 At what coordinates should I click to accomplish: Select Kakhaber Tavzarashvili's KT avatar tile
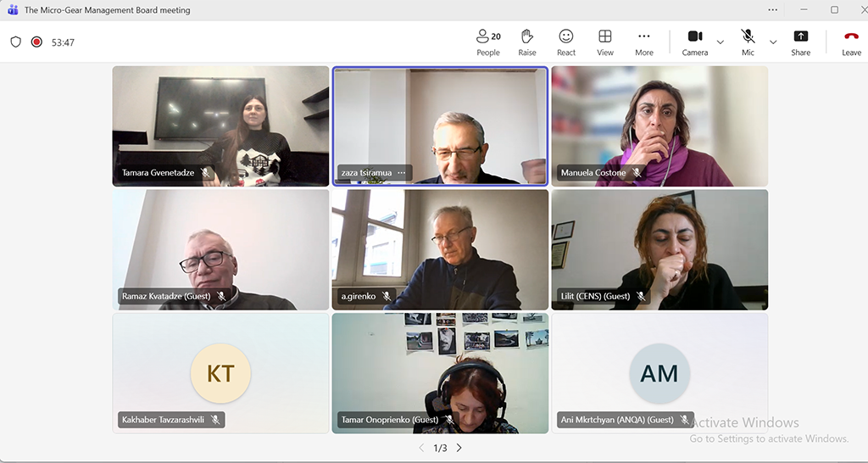pyautogui.click(x=220, y=373)
